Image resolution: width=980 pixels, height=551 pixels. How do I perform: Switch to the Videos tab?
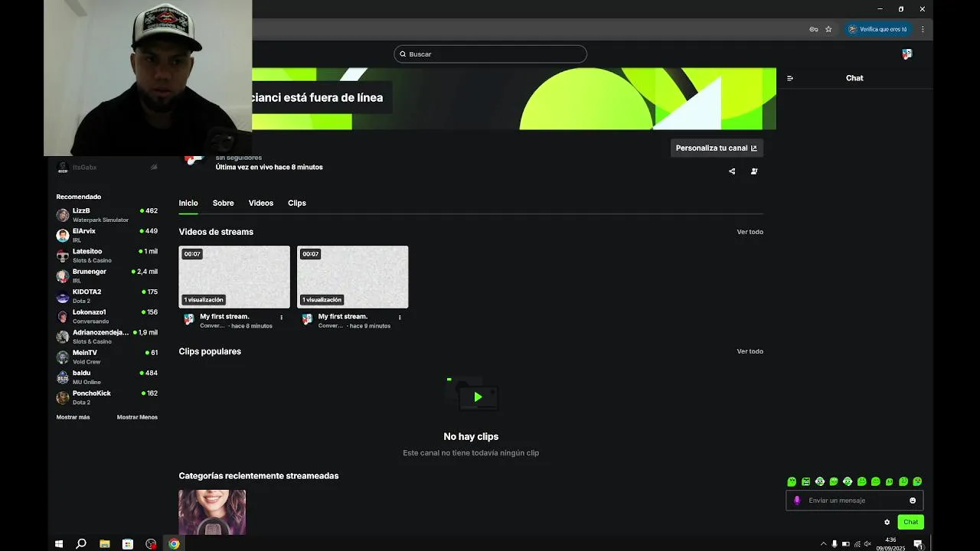(261, 203)
